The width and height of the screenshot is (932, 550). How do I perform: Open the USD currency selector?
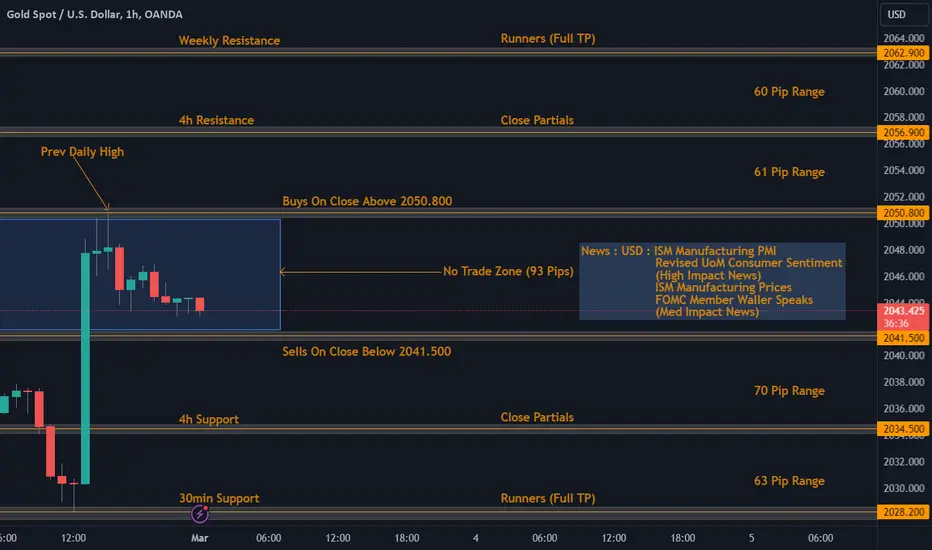pos(903,14)
